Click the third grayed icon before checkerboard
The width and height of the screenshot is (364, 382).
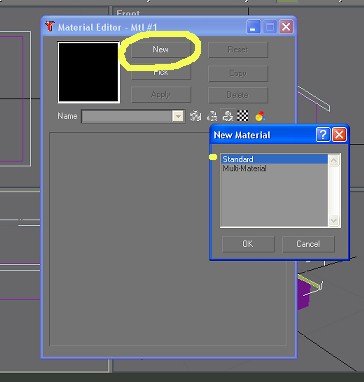[228, 116]
